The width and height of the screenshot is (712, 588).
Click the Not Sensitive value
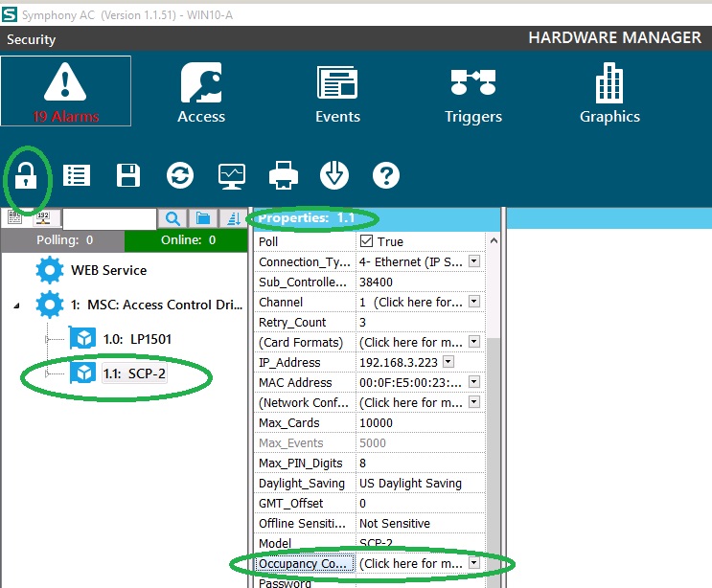[x=395, y=523]
